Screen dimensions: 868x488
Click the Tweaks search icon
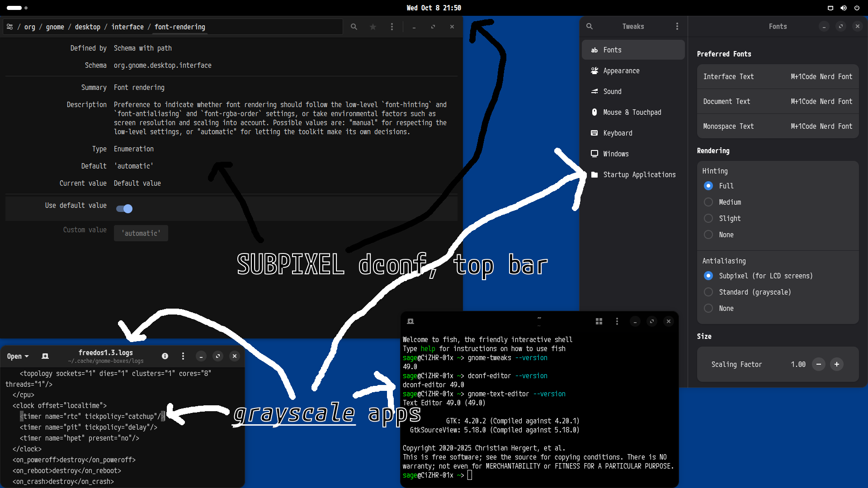(x=590, y=27)
